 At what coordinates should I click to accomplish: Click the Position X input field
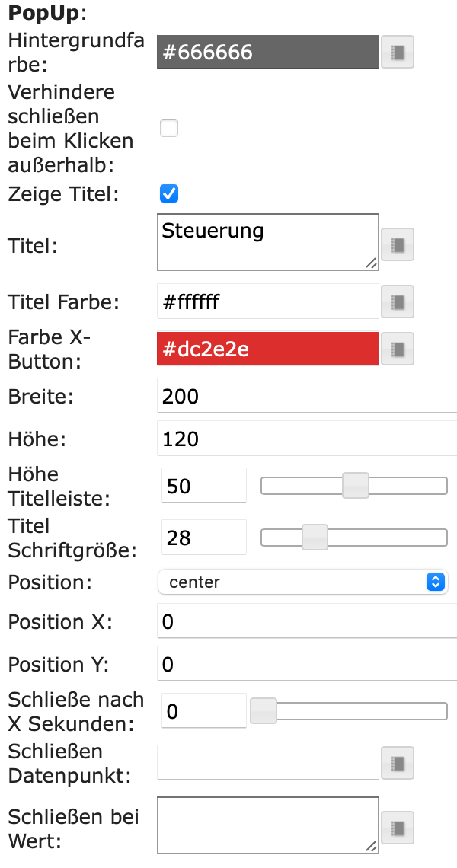pos(306,622)
